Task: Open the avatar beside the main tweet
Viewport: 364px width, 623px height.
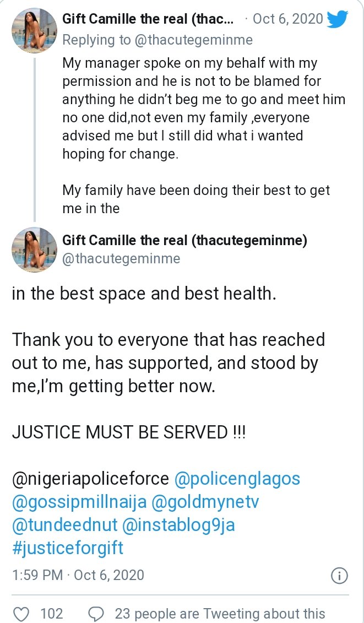Action: [x=32, y=248]
